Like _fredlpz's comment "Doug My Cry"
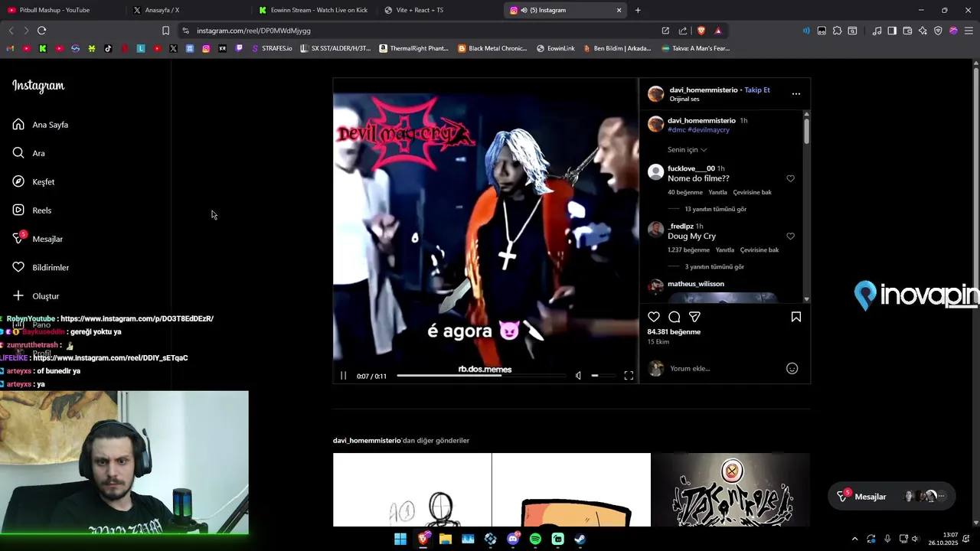This screenshot has width=980, height=551. click(791, 236)
